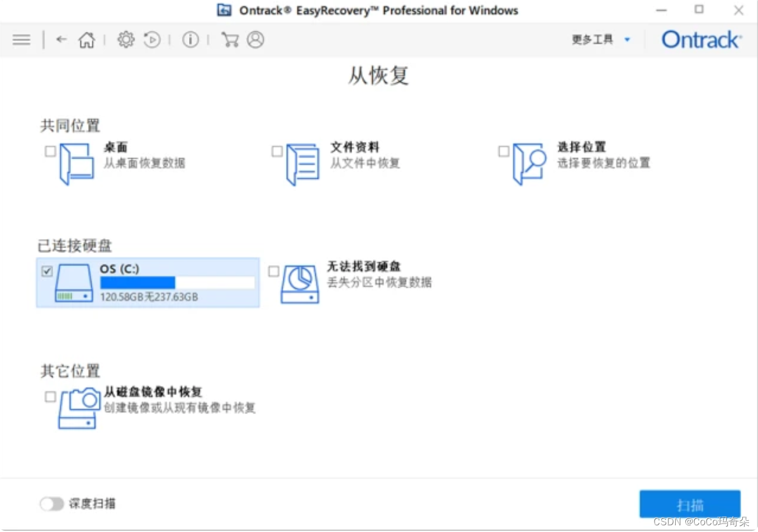Click the 120.58GB无237.63GB size text
This screenshot has width=758, height=532.
coord(149,297)
